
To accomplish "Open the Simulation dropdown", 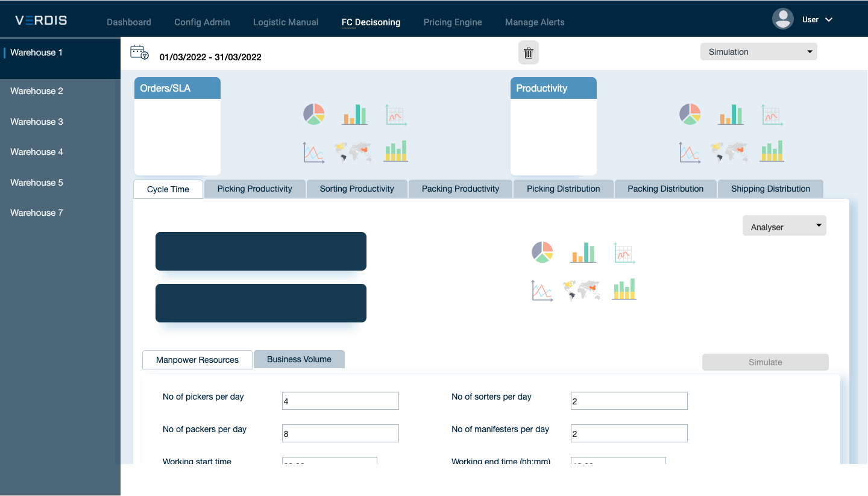I will click(758, 52).
